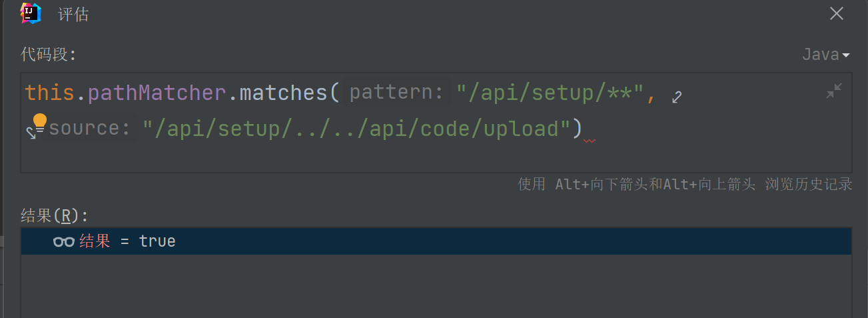Collapse the expression editor with arrows icon
This screenshot has height=318, width=868.
[x=833, y=92]
